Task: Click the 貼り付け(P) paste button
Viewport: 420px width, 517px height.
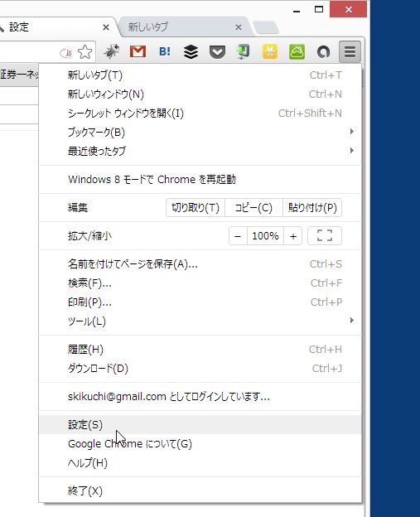Action: click(x=312, y=208)
